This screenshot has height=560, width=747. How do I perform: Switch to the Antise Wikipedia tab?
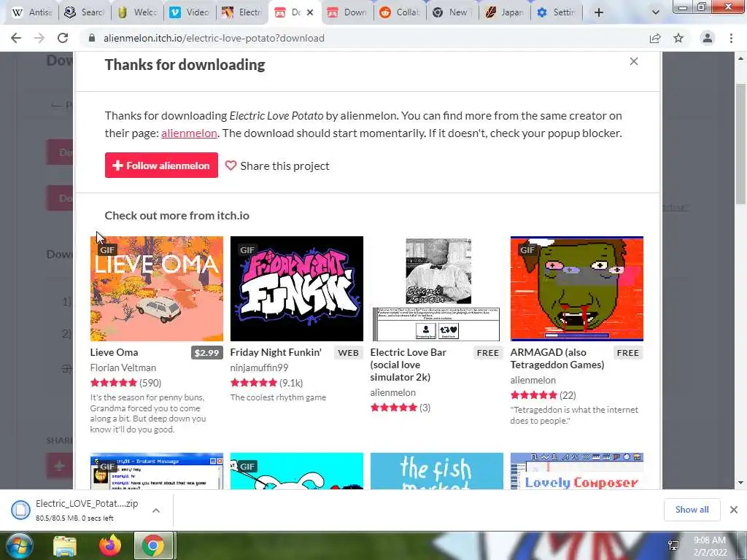(32, 12)
